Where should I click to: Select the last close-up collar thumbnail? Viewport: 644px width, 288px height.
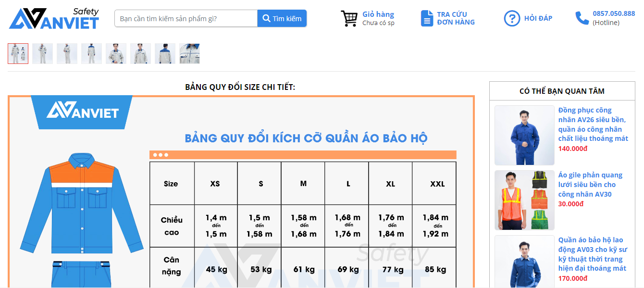tap(189, 53)
